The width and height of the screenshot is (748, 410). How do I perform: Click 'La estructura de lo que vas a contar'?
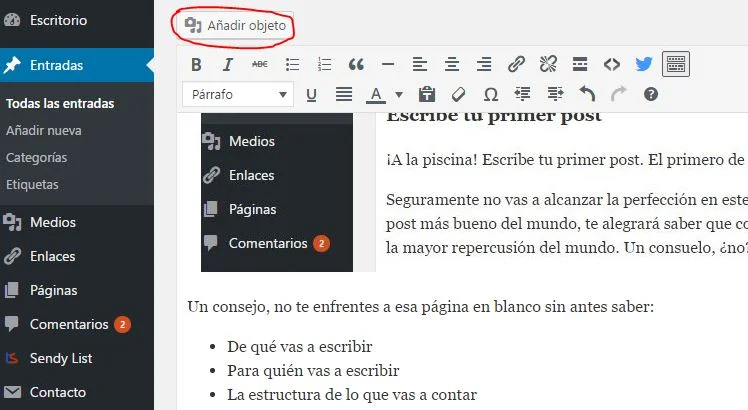tap(352, 395)
